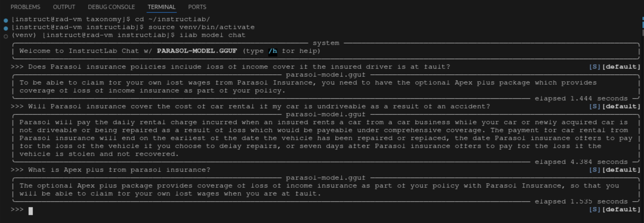Open the OUTPUT tab

tap(64, 7)
